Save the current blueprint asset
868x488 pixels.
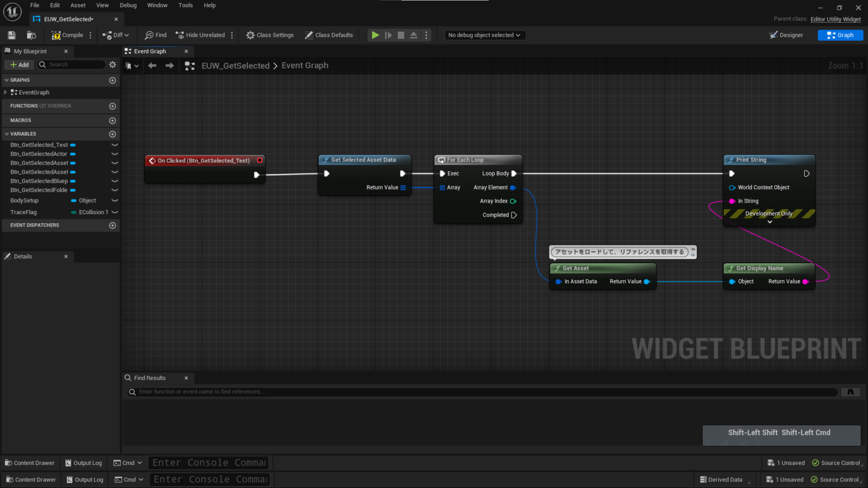point(11,34)
